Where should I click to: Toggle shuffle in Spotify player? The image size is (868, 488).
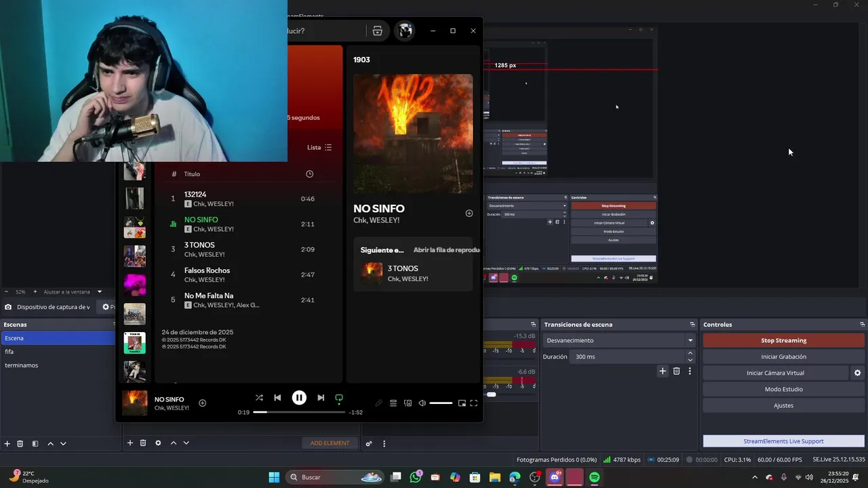(x=259, y=398)
